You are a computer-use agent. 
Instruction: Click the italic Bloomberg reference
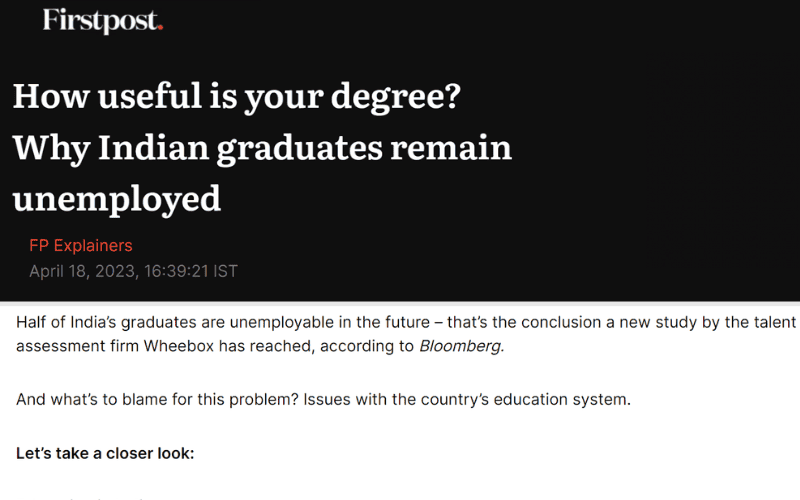[460, 347]
